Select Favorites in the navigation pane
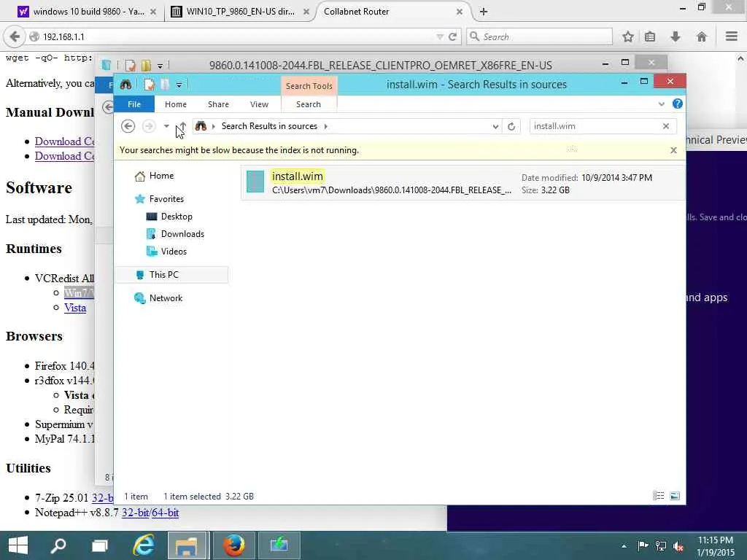747x560 pixels. [x=166, y=199]
